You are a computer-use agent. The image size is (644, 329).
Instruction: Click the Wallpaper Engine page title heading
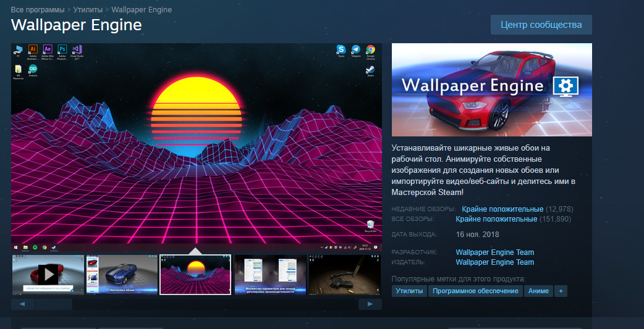(x=77, y=25)
